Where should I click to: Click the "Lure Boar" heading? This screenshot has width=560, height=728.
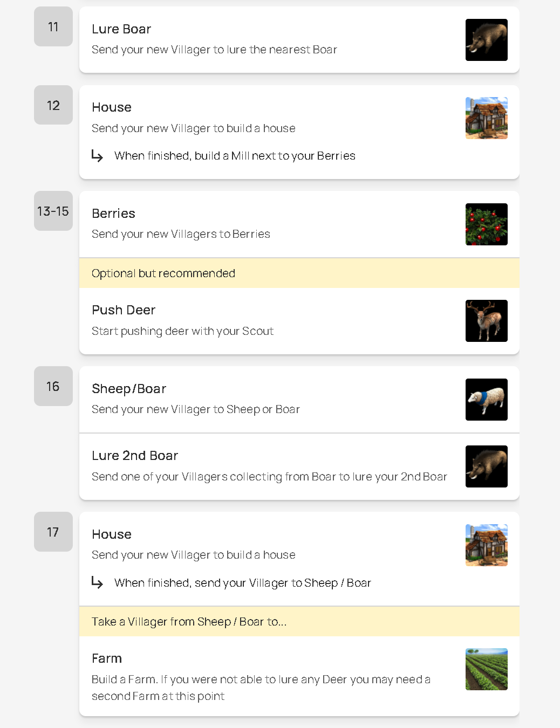(x=121, y=29)
